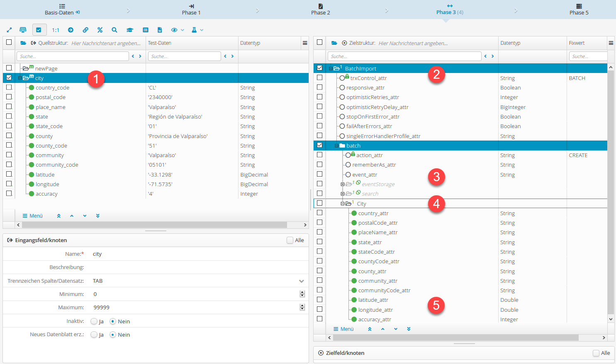Jump to bottom arrow in source bottom bar

[98, 216]
